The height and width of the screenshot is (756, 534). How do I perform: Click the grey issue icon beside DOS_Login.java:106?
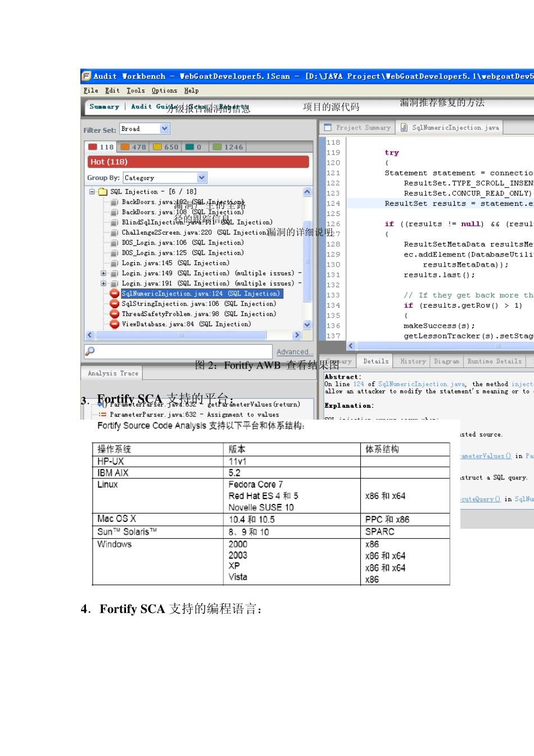click(x=114, y=242)
